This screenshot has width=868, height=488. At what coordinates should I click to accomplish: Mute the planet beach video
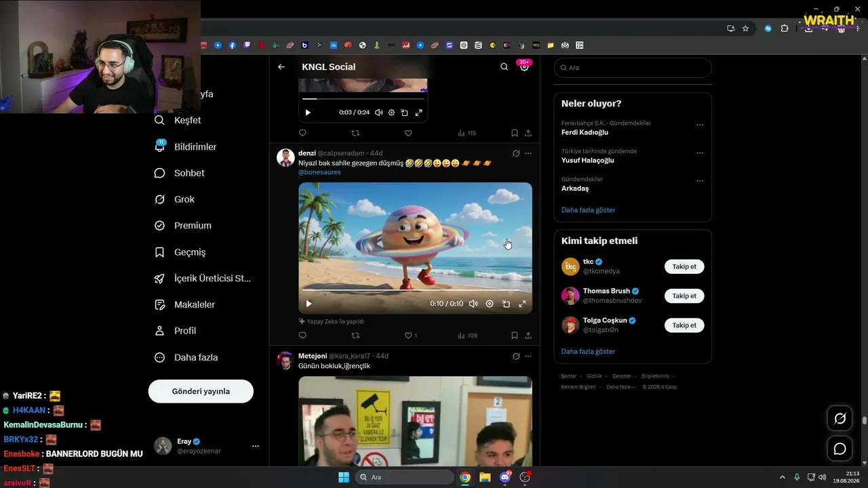pos(473,304)
